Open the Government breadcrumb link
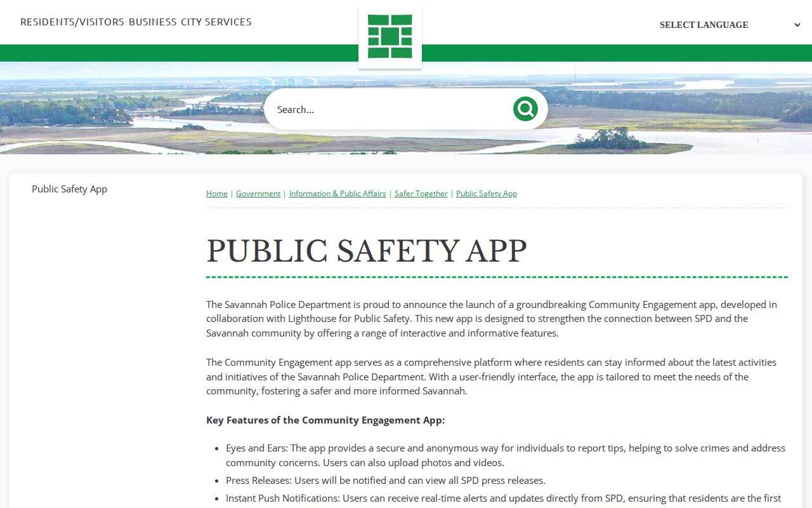 (258, 194)
